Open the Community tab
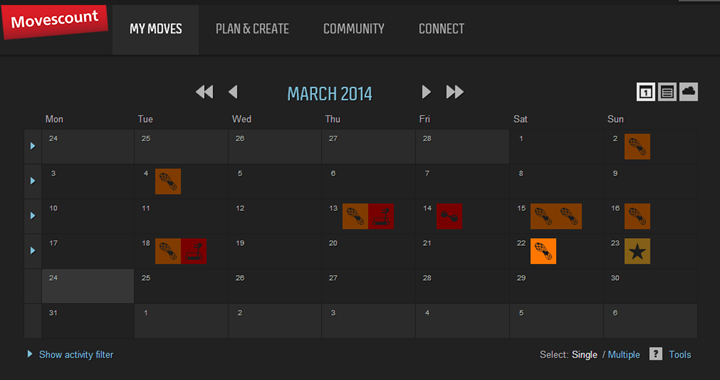The image size is (720, 380). [354, 29]
